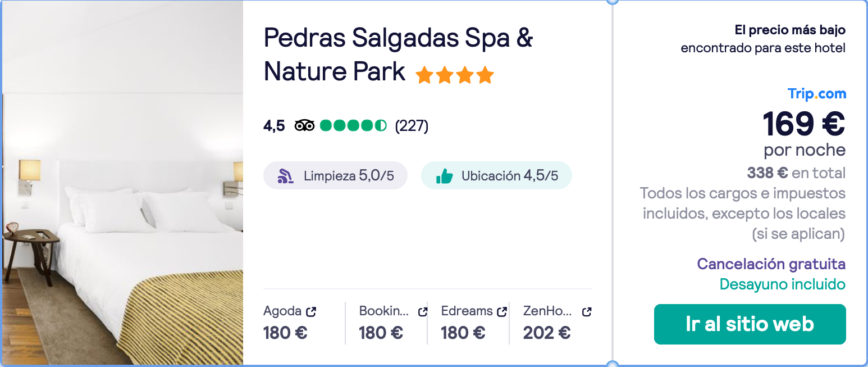
Task: Click the external link icon beside Booking
Action: [422, 311]
